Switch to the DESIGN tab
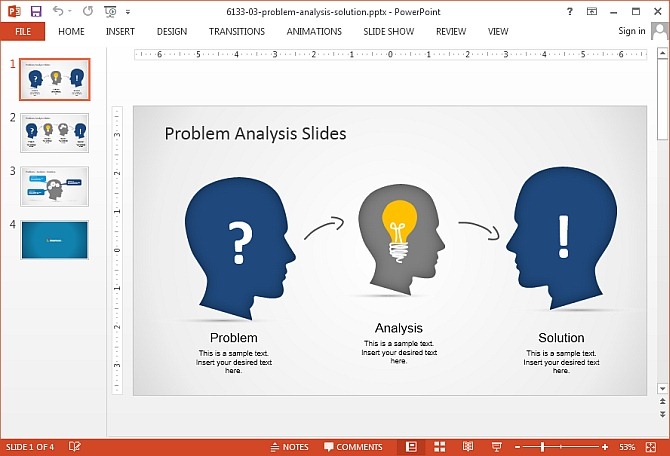 (172, 32)
